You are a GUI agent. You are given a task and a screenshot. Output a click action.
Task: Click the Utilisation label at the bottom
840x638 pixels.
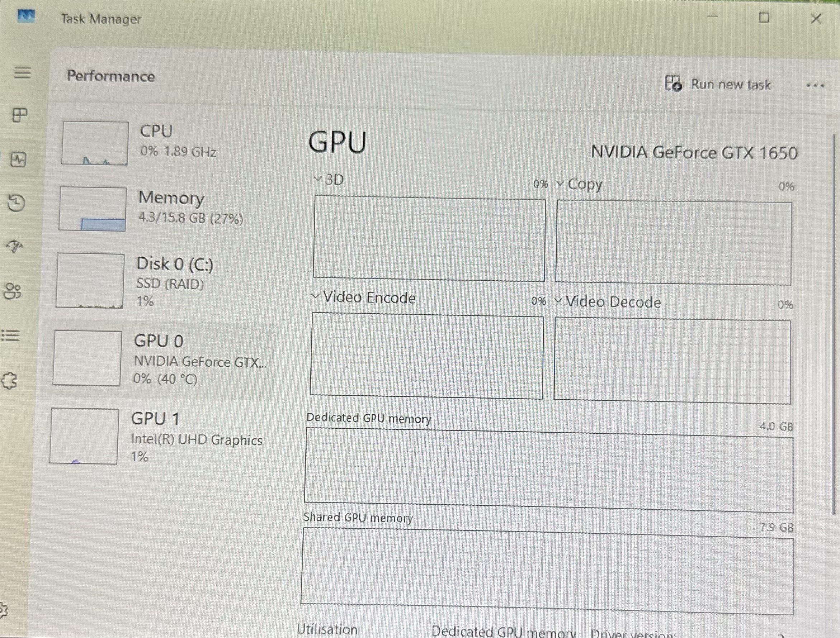click(x=327, y=629)
